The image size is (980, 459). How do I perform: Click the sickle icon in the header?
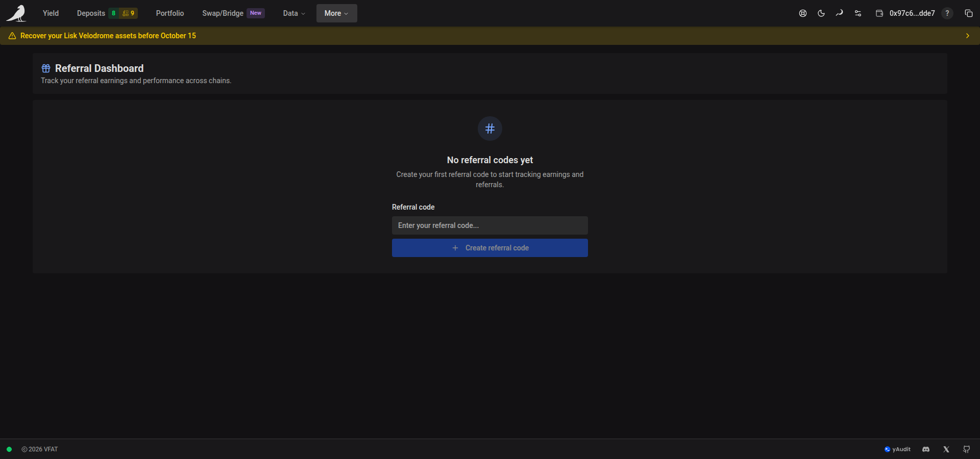(840, 13)
